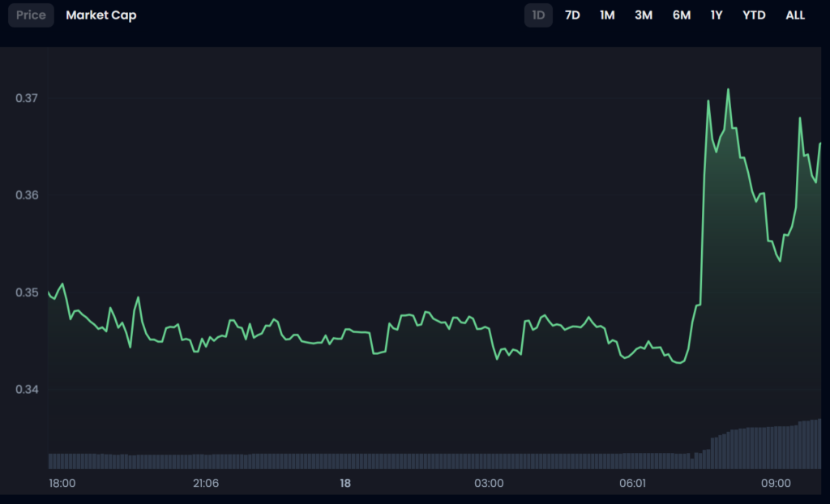Click the bold 18 date marker

point(345,484)
